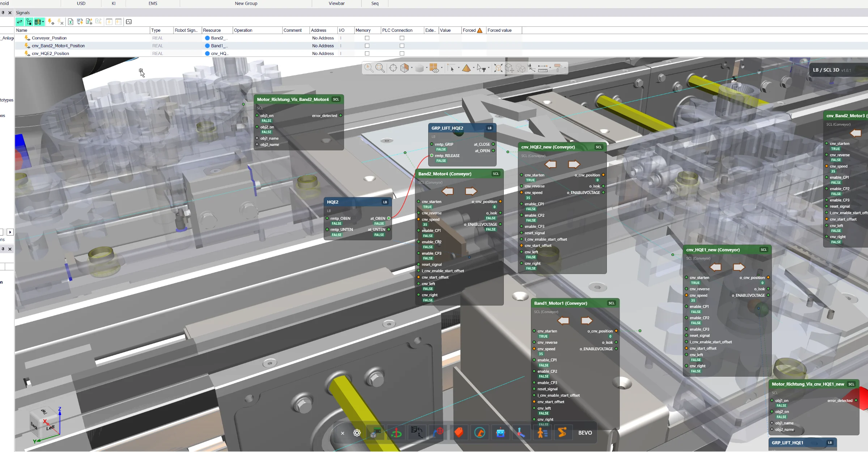This screenshot has width=868, height=452.
Task: Click the zoom to selection magnifier icon
Action: tap(369, 68)
